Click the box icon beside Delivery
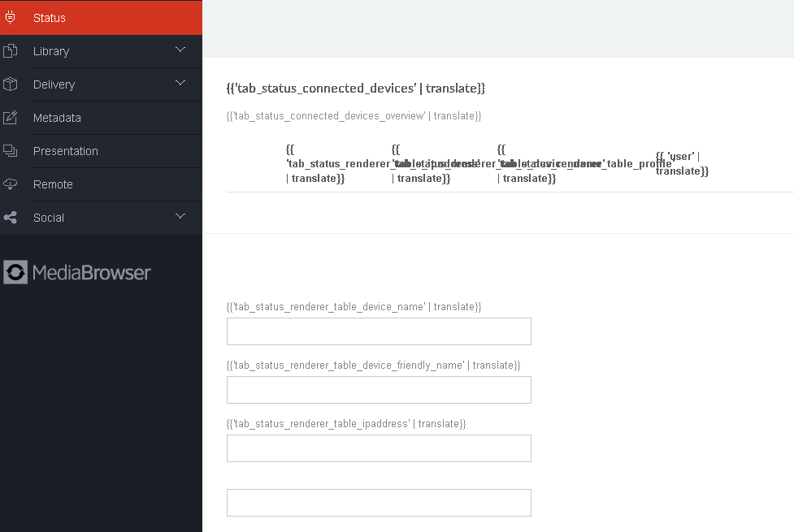This screenshot has width=794, height=532. tap(11, 84)
